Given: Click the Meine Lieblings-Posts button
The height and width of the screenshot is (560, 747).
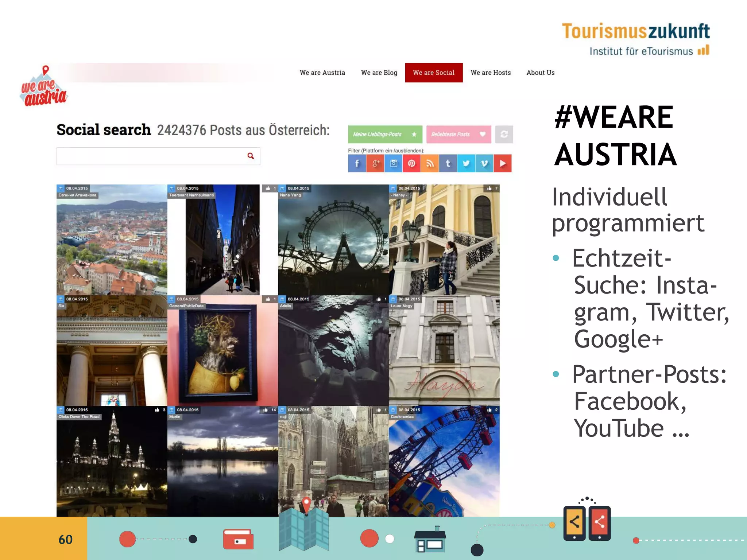Looking at the screenshot, I should click(385, 134).
